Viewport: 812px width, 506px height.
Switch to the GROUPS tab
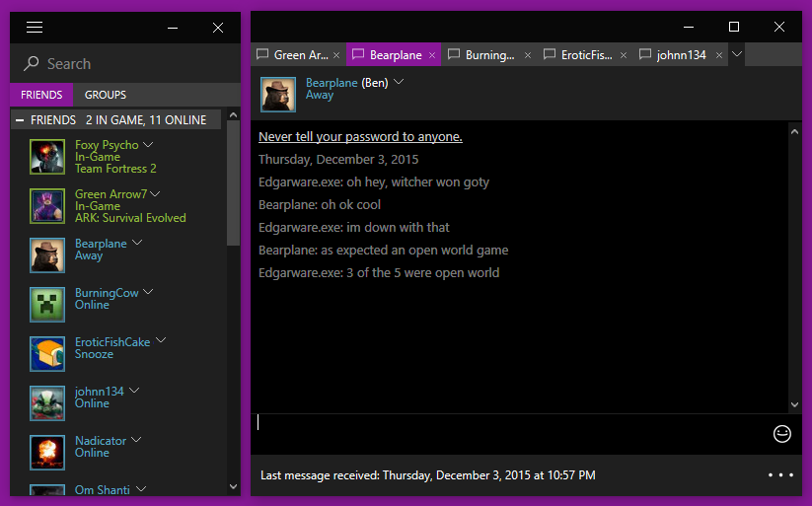click(x=106, y=96)
